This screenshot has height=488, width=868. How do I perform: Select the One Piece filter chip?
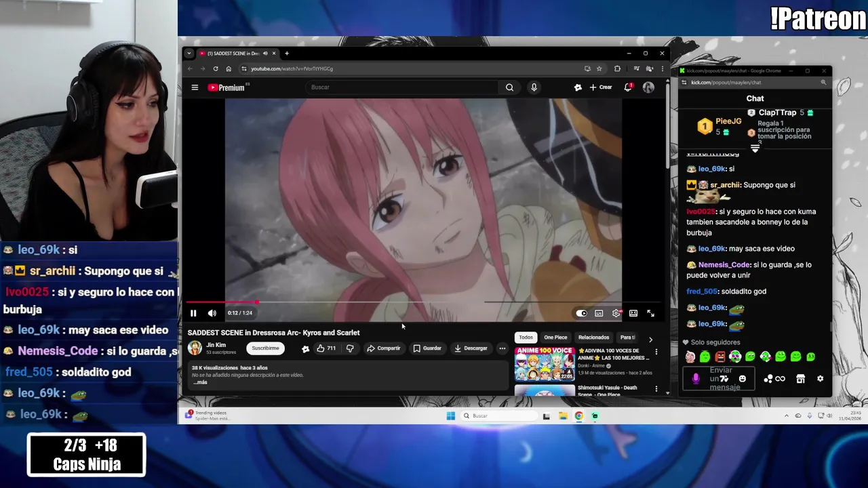[555, 338]
